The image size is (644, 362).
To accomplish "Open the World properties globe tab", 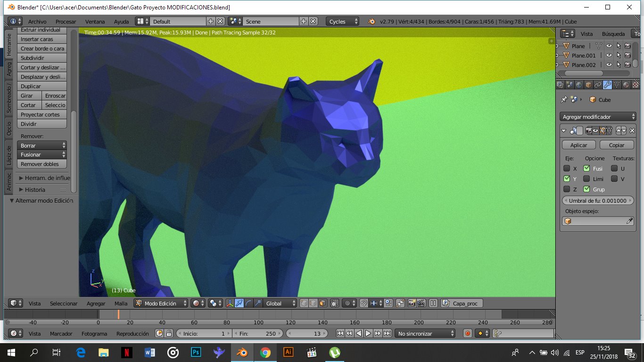I will (579, 85).
